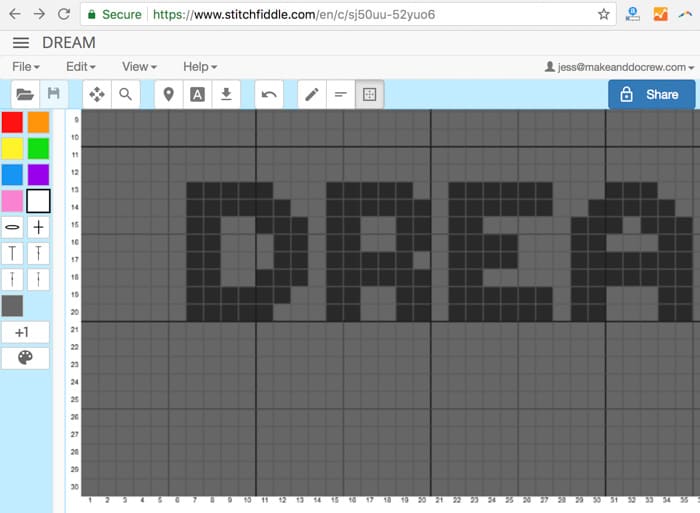
Task: Pick the dark gray color swatch
Action: pos(12,306)
